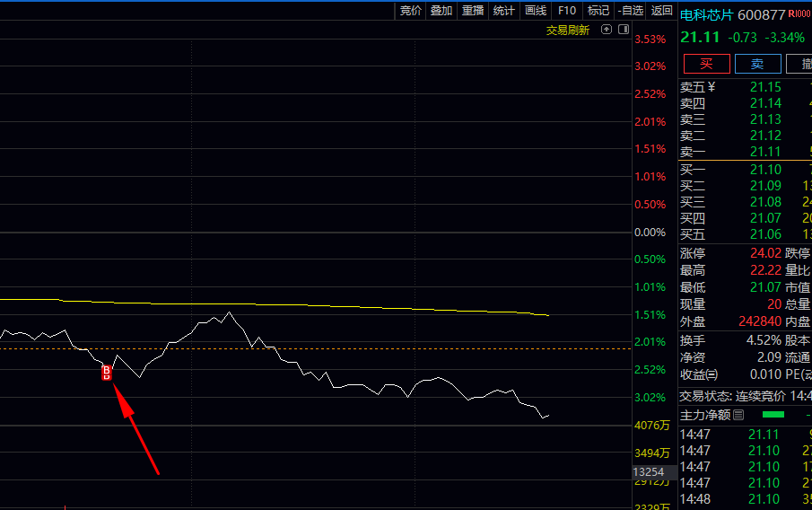Click the upload arrow icon beside 交易刷新
Screen dimensions: 812x510
pos(607,30)
